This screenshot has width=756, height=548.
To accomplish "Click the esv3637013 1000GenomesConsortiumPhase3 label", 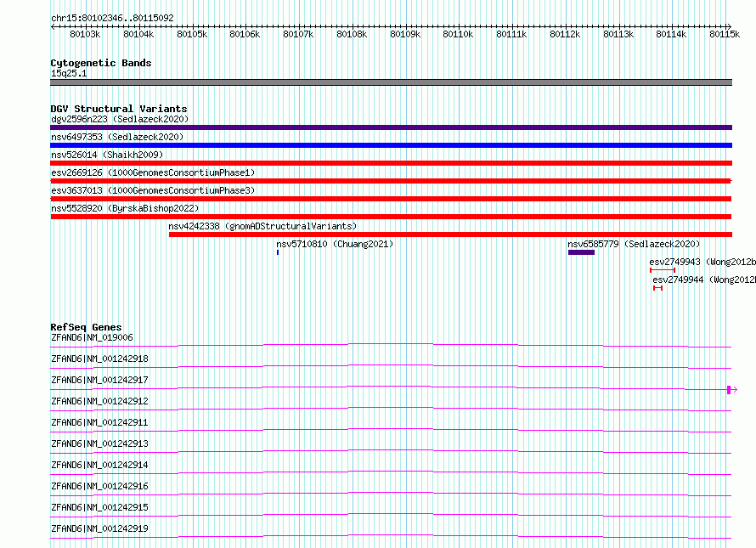I will click(x=153, y=190).
